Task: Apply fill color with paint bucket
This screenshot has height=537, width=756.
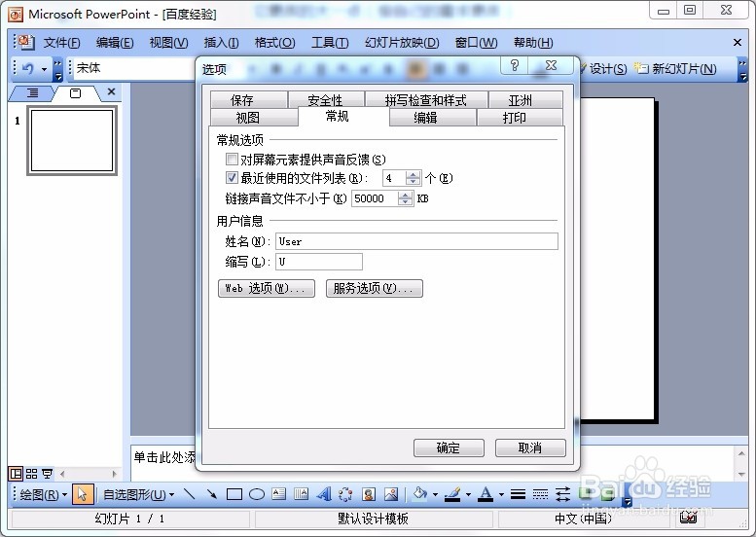Action: pos(420,494)
